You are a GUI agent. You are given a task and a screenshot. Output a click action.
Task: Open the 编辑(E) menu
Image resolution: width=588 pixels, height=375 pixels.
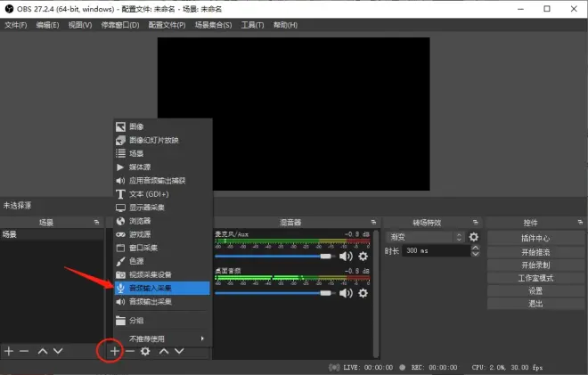tap(47, 25)
